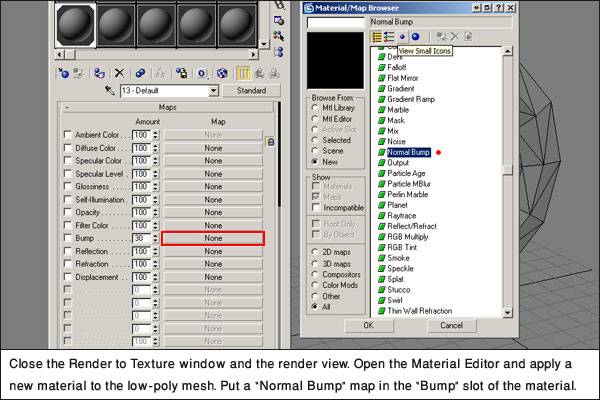Switch browser to View List icon
The width and height of the screenshot is (600, 400).
coord(377,37)
